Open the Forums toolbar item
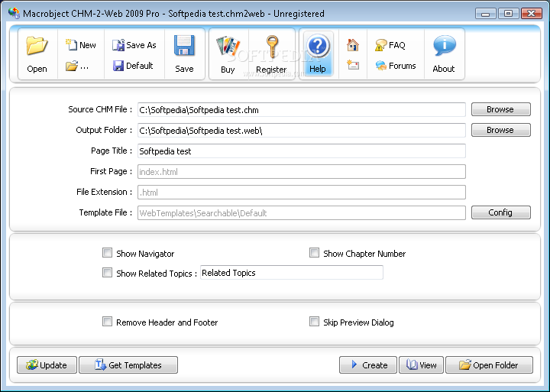This screenshot has width=550, height=392. click(x=396, y=66)
